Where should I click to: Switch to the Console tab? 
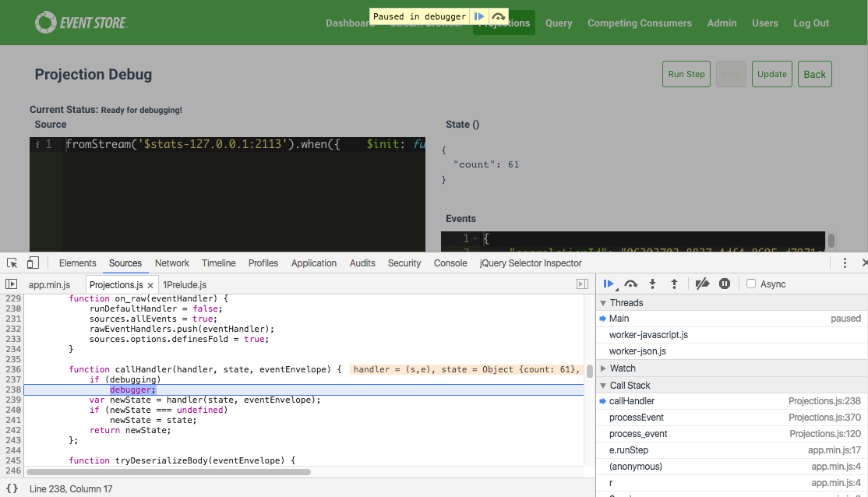450,263
